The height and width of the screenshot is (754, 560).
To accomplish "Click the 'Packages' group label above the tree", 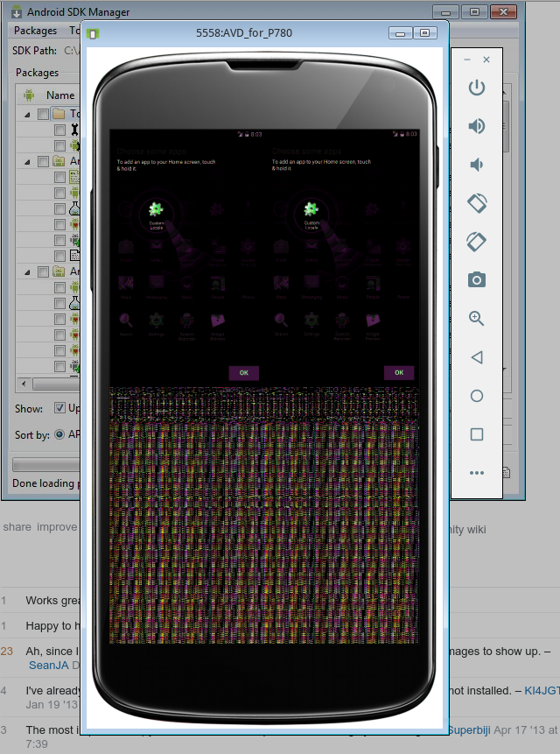I will tap(37, 73).
